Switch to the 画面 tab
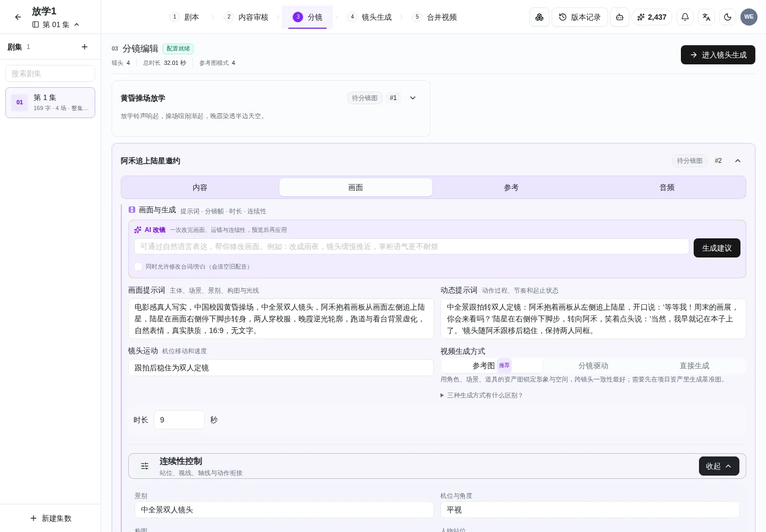The height and width of the screenshot is (532, 766). click(x=356, y=187)
